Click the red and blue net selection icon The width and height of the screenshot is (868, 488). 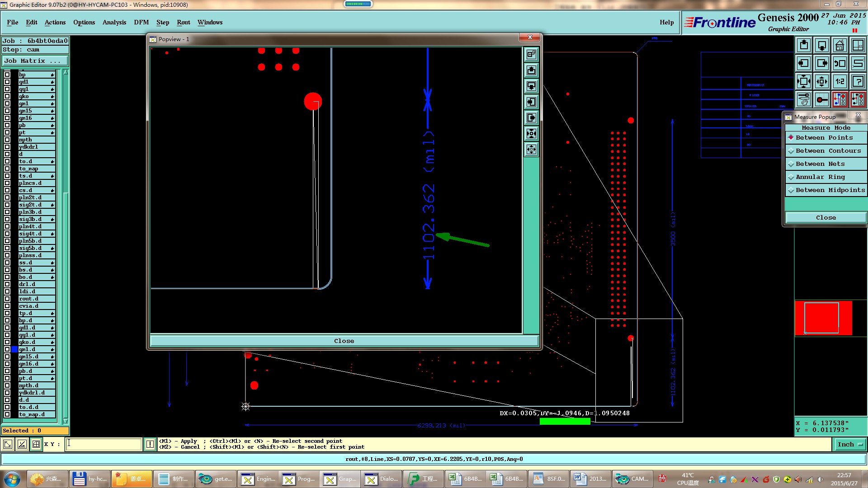840,99
